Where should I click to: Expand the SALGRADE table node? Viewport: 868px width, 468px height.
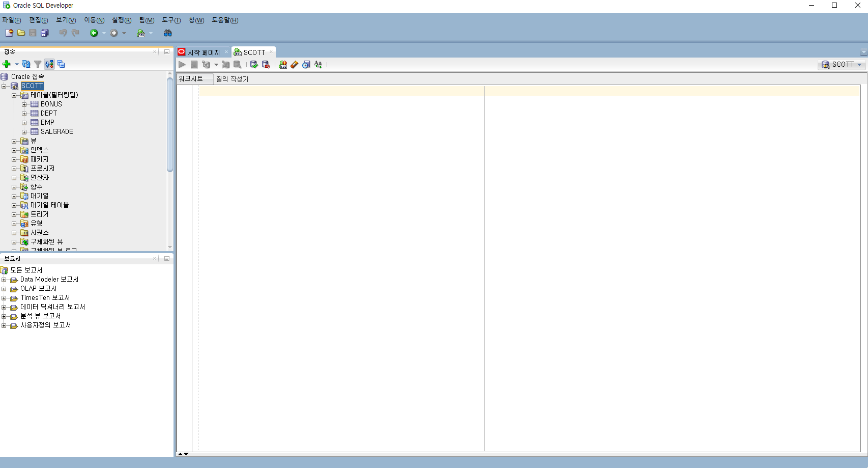pyautogui.click(x=24, y=132)
